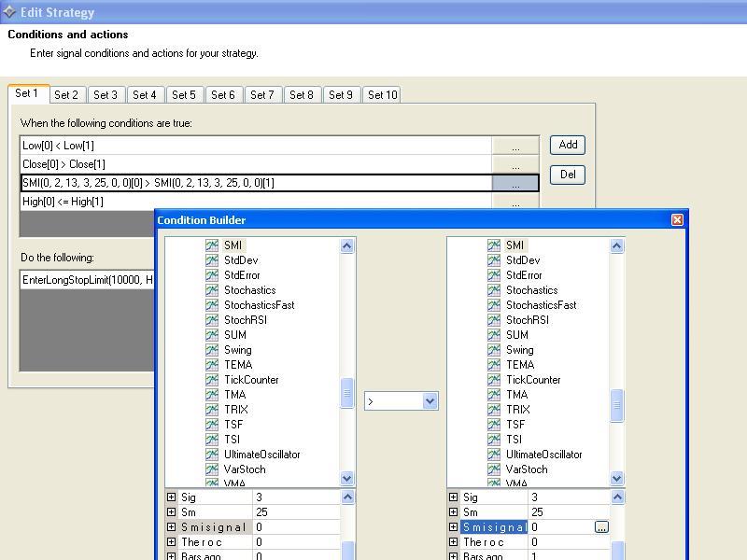Screen dimensions: 747x560
Task: Click the TSF icon in right list
Action: click(494, 425)
